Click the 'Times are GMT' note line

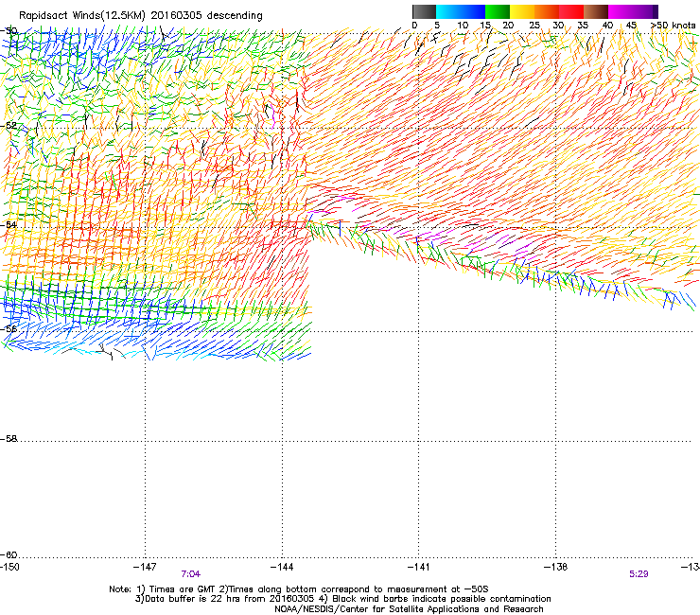(x=299, y=589)
